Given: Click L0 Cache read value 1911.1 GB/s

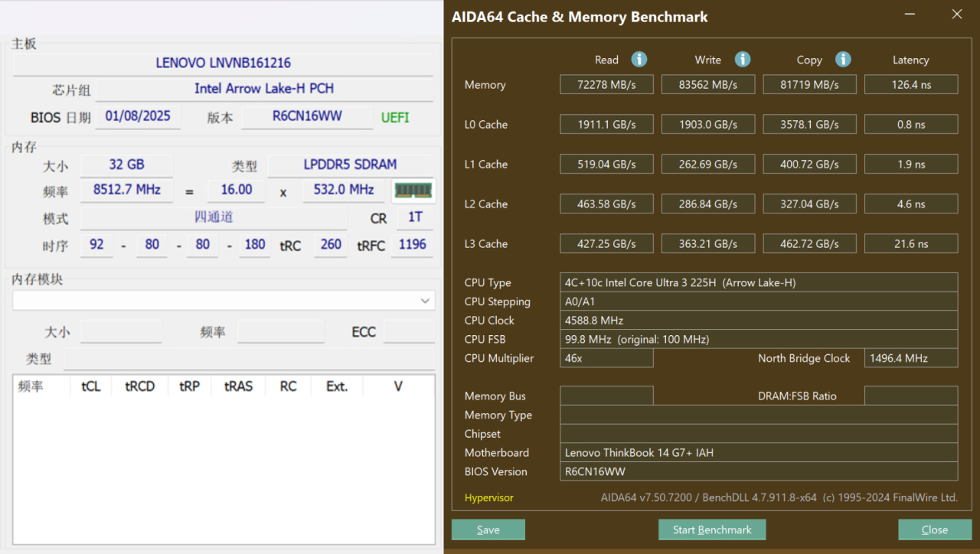Looking at the screenshot, I should pyautogui.click(x=606, y=124).
